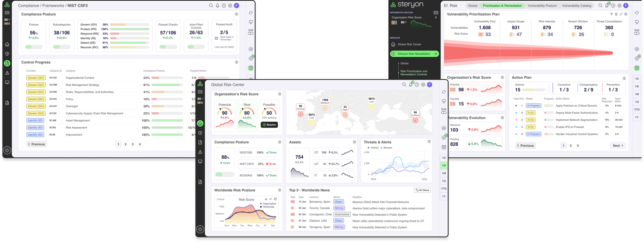Open calendar icon in Global Risk Center right rail

click(x=444, y=147)
